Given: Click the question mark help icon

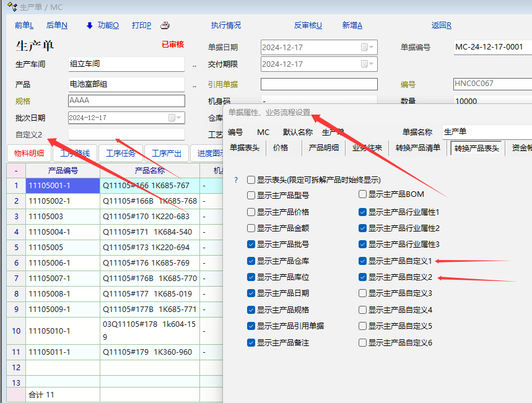Looking at the screenshot, I should (235, 180).
